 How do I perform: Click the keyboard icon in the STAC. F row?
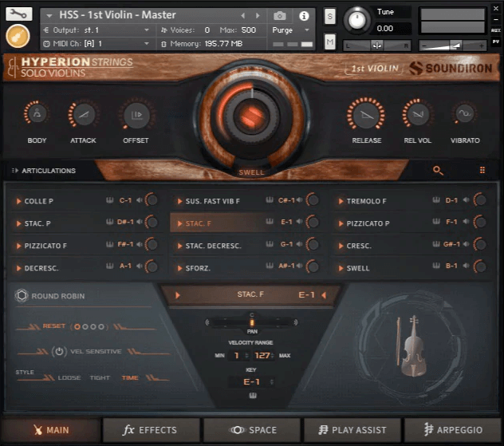[270, 221]
